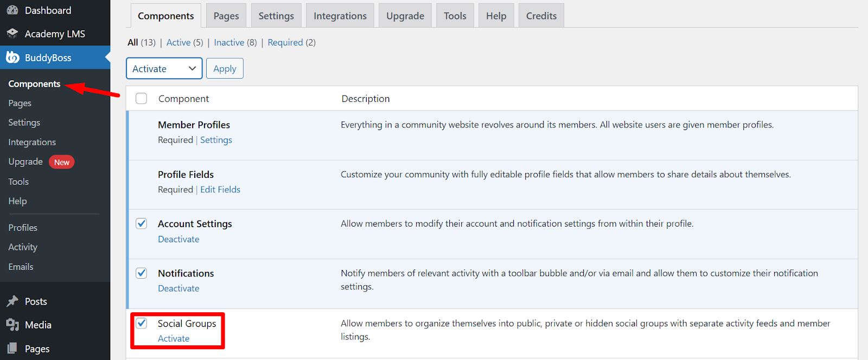Image resolution: width=868 pixels, height=360 pixels.
Task: Open Emails in the sidebar menu
Action: pyautogui.click(x=21, y=267)
